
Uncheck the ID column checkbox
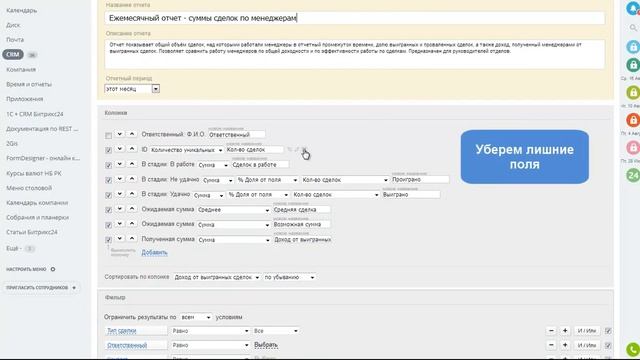(108, 150)
